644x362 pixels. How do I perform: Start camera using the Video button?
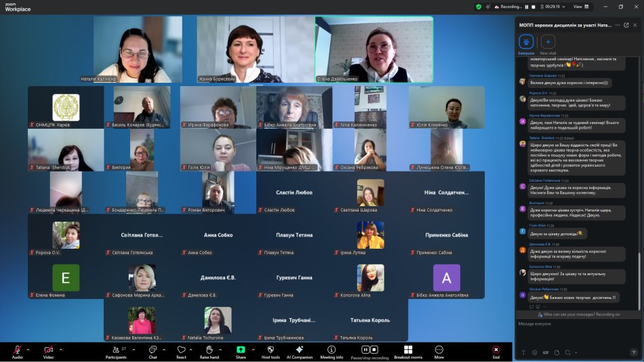point(48,350)
